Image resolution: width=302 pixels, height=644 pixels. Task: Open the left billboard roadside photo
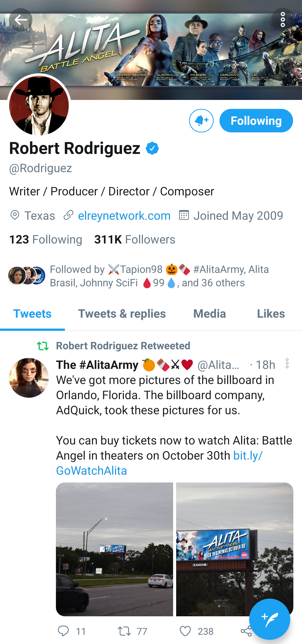click(114, 549)
